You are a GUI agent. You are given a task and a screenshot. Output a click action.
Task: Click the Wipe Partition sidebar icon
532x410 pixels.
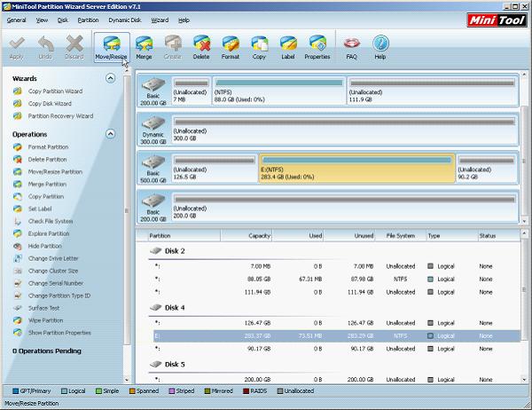tap(18, 320)
